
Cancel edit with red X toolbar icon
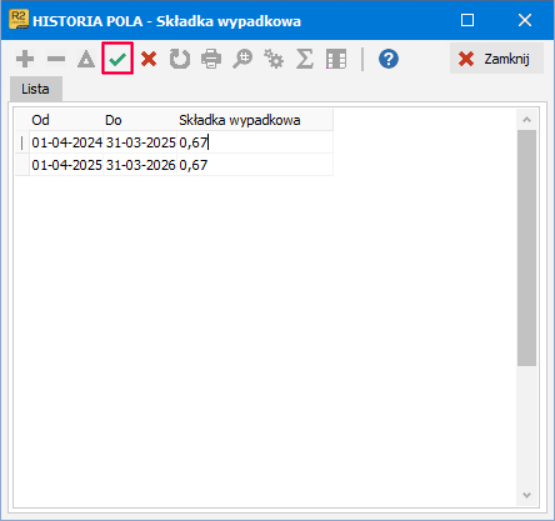[149, 59]
